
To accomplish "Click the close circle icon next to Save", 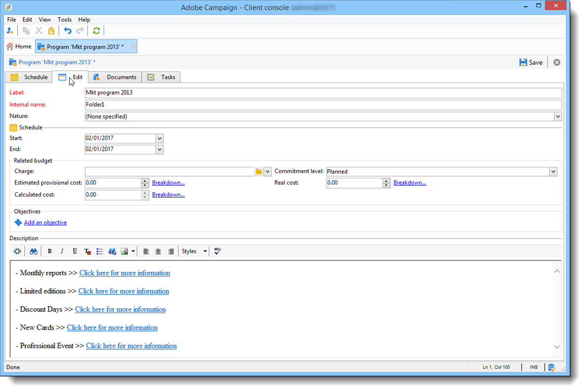I will pos(557,62).
